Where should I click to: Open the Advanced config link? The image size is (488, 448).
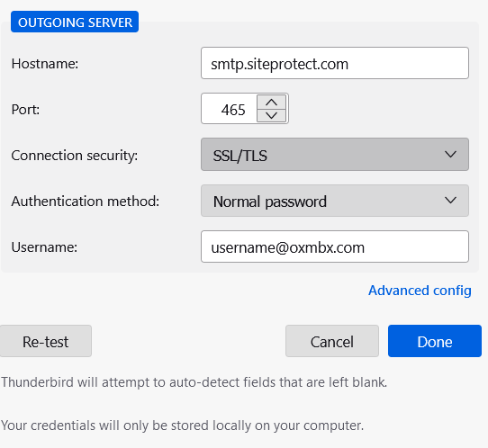pyautogui.click(x=420, y=291)
